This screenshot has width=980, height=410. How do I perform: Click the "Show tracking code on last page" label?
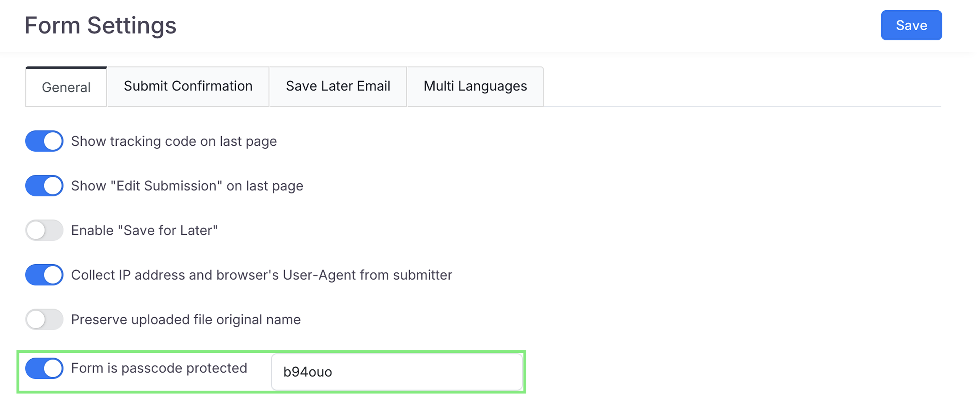coord(174,142)
